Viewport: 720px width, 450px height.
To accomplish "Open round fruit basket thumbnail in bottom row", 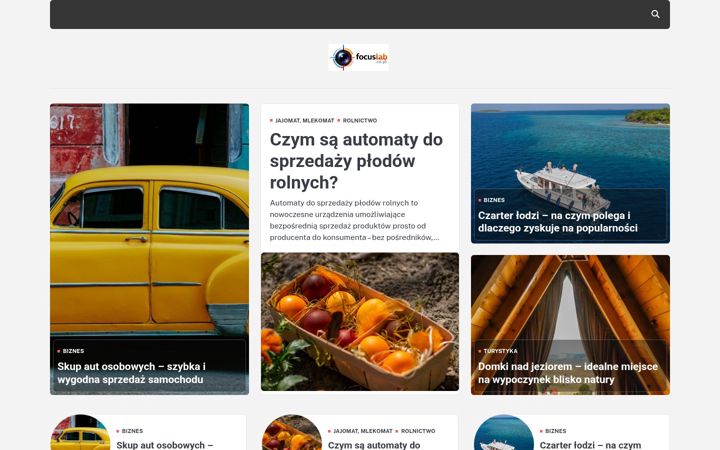I will 292,433.
